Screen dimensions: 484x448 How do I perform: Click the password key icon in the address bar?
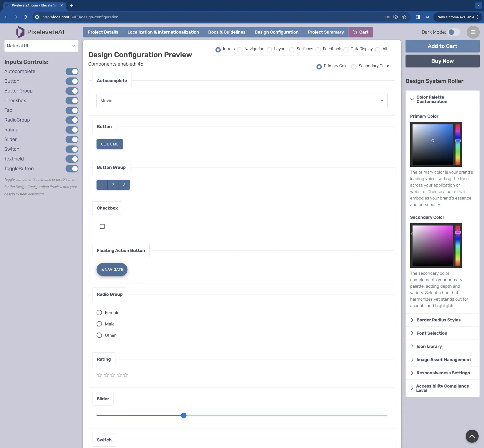(x=387, y=17)
